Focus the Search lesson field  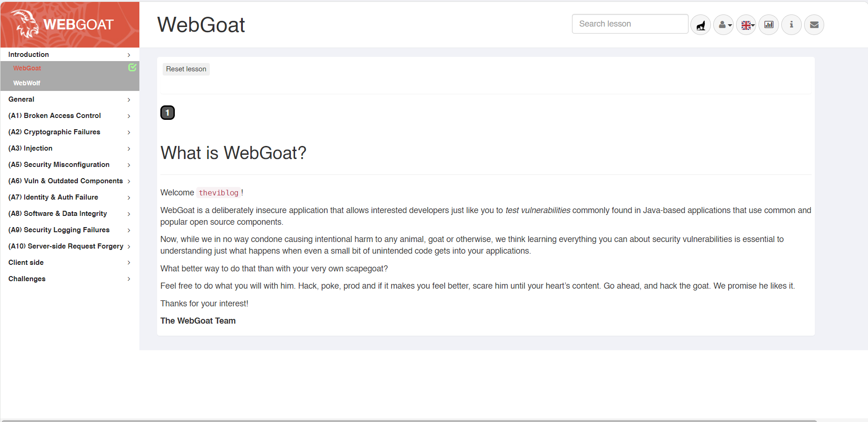(630, 24)
